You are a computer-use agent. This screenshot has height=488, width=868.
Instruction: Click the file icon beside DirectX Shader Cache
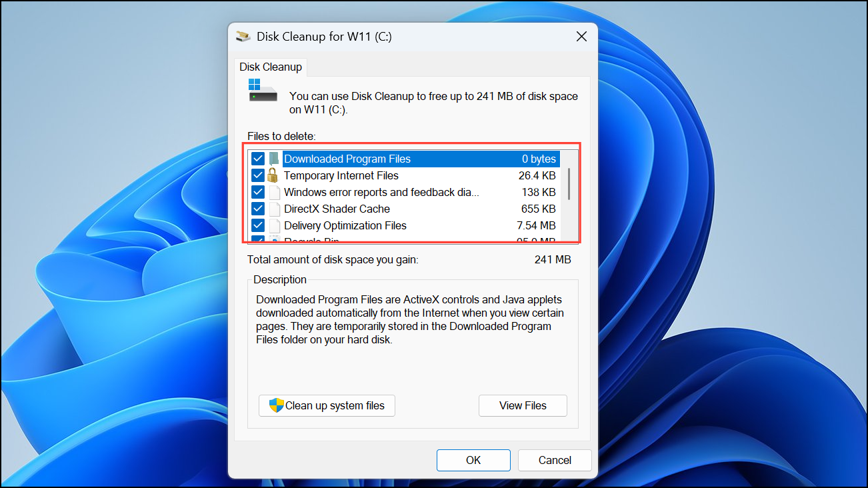[x=274, y=209]
